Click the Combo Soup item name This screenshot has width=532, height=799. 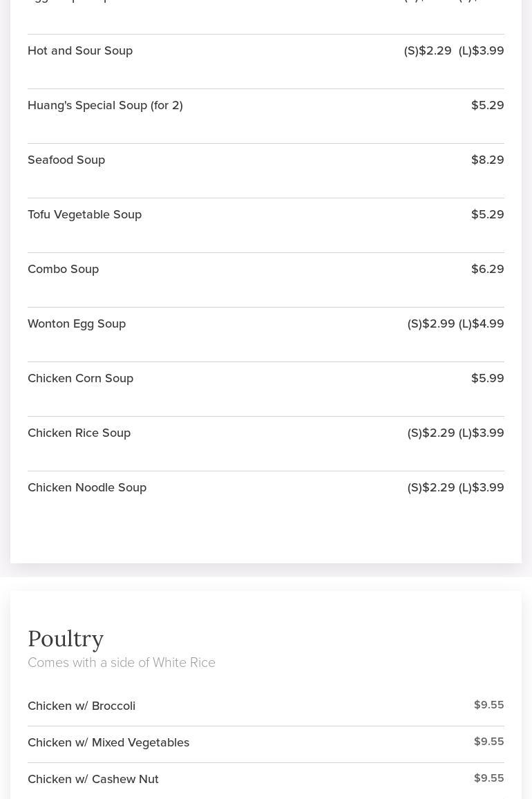63,269
